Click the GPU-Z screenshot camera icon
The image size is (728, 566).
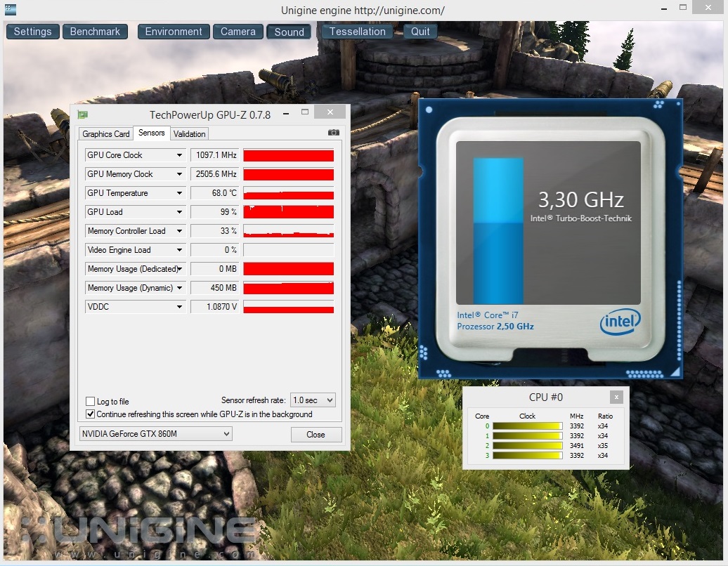(333, 133)
